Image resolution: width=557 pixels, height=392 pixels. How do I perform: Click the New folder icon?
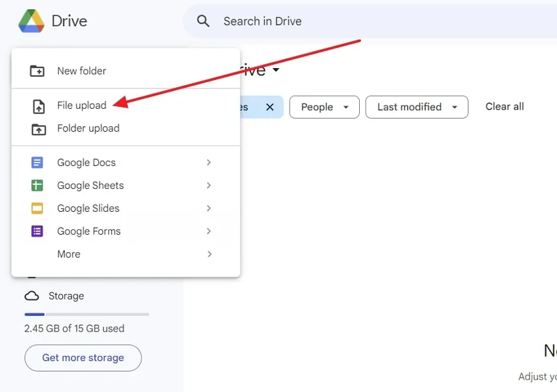(37, 71)
